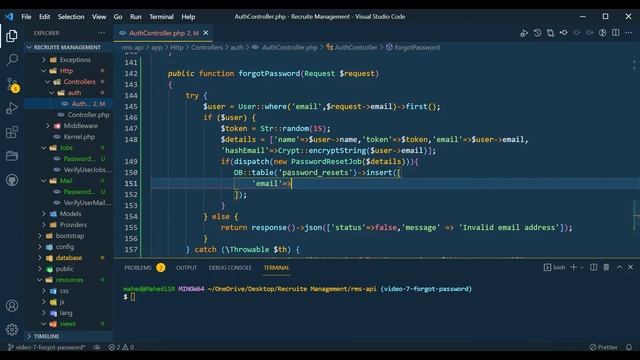The height and width of the screenshot is (360, 640).
Task: Open the Explorer view in activity bar
Action: 12,36
